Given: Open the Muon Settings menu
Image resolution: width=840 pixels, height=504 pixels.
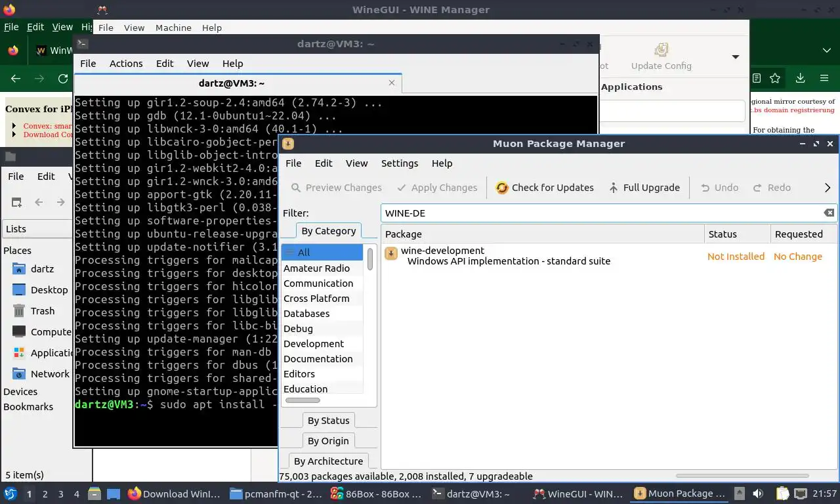Looking at the screenshot, I should coord(399,163).
